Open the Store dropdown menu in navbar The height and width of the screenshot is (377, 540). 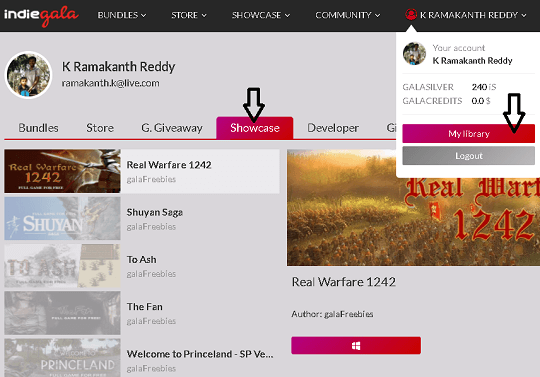click(x=189, y=15)
